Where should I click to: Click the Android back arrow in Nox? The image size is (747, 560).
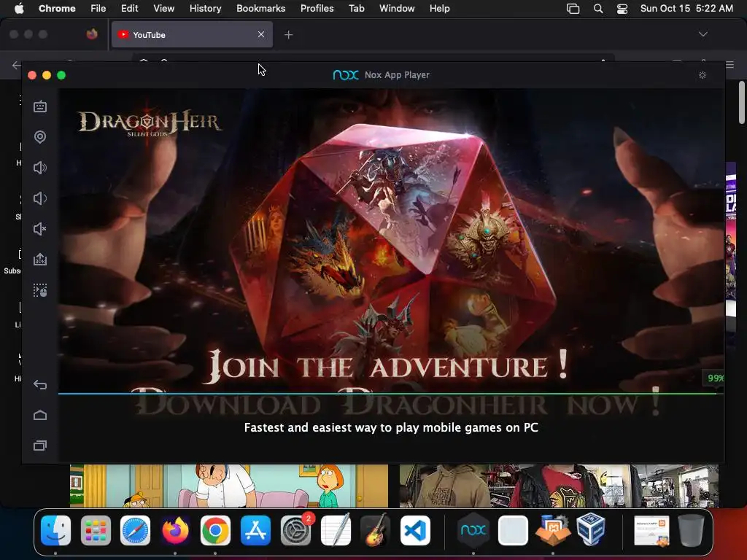click(40, 385)
